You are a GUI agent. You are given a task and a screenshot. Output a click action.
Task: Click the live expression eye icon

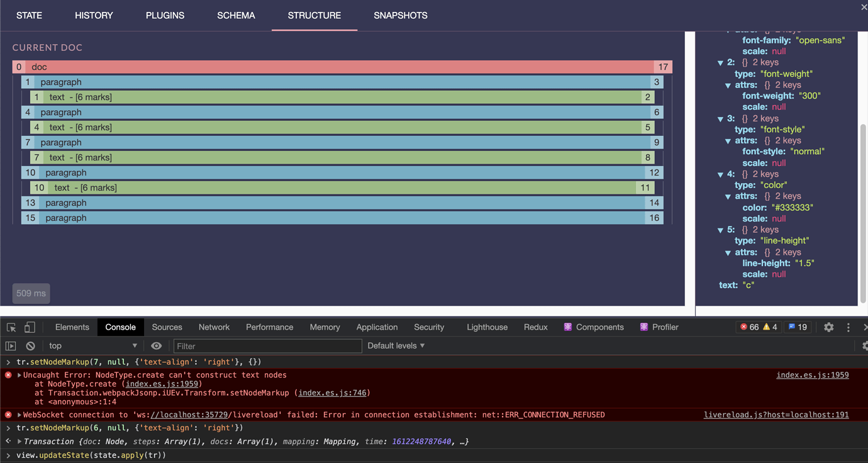(x=156, y=346)
